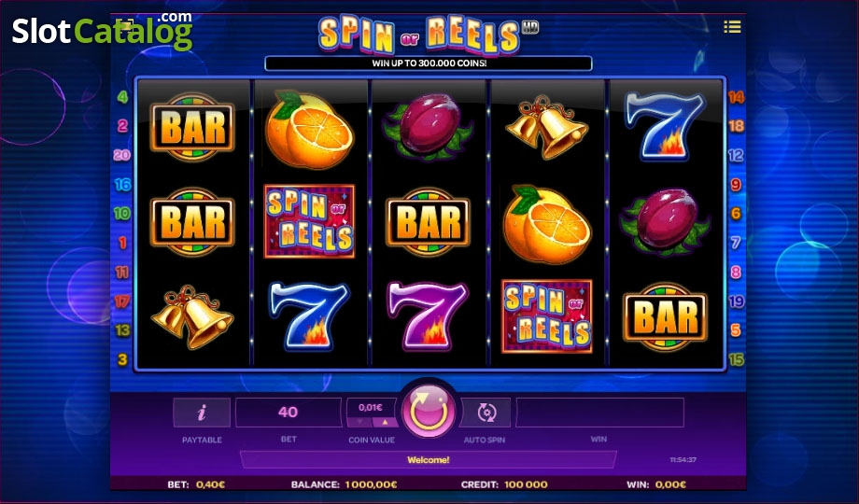Select payline number 15 on right

(x=737, y=359)
